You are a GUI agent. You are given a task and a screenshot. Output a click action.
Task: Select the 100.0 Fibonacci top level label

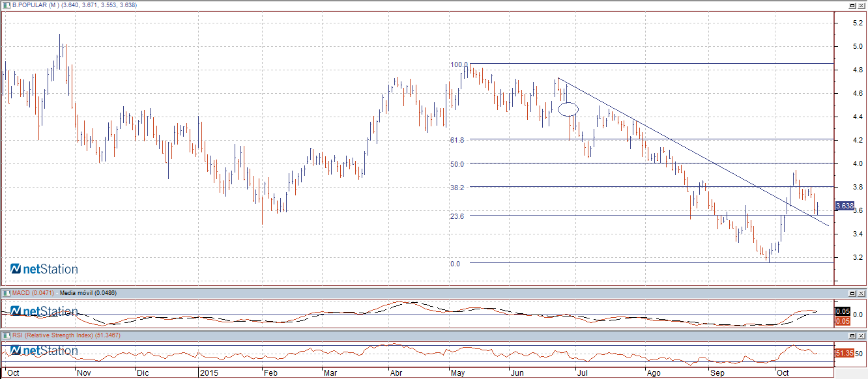tap(459, 64)
